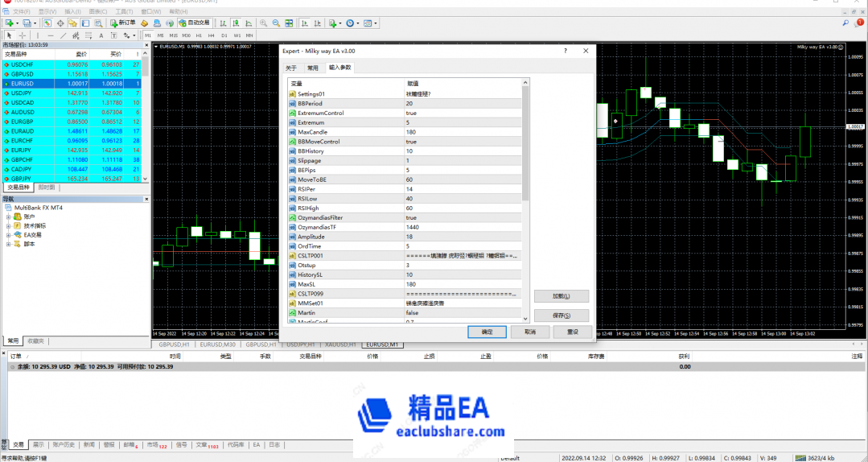Click the dialog help question mark
Screen dimensions: 868x462
[566, 51]
